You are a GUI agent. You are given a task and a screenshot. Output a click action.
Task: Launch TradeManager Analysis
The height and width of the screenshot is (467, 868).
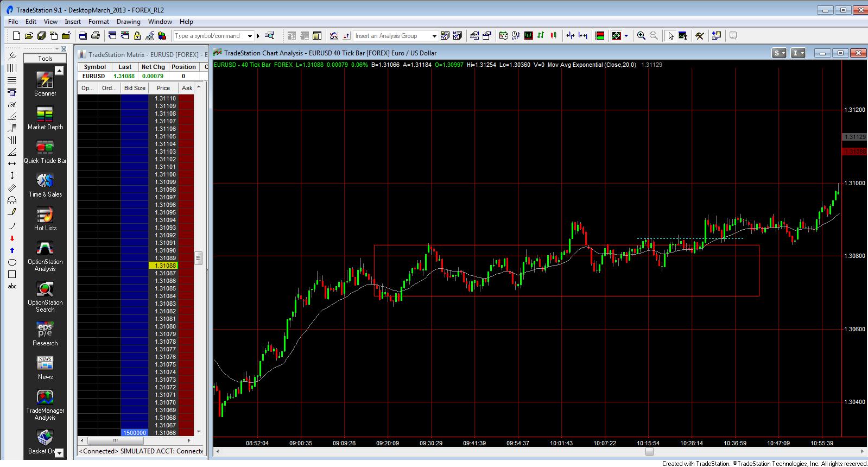click(45, 405)
